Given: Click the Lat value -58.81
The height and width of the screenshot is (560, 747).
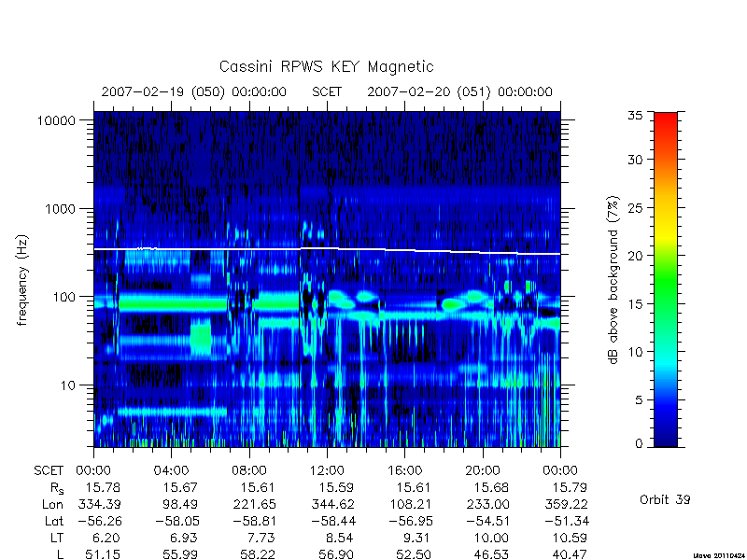Looking at the screenshot, I should (254, 521).
